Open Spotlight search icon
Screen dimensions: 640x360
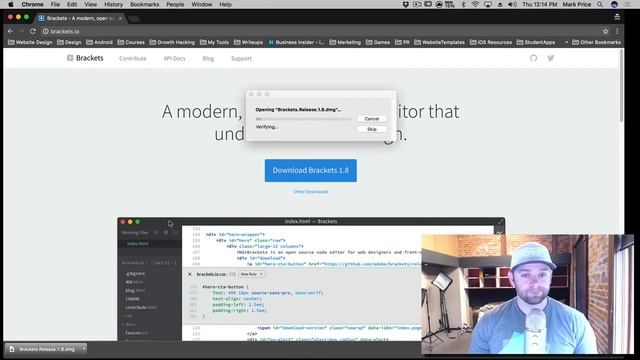(600, 4)
